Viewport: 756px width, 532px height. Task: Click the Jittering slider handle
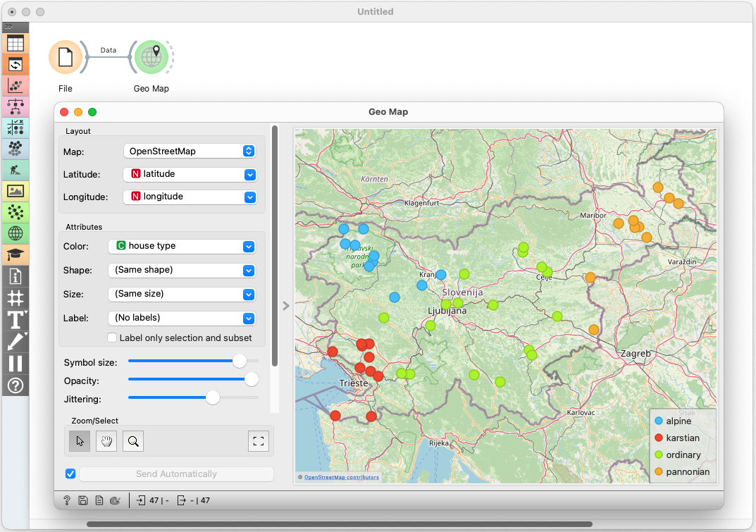click(x=213, y=397)
